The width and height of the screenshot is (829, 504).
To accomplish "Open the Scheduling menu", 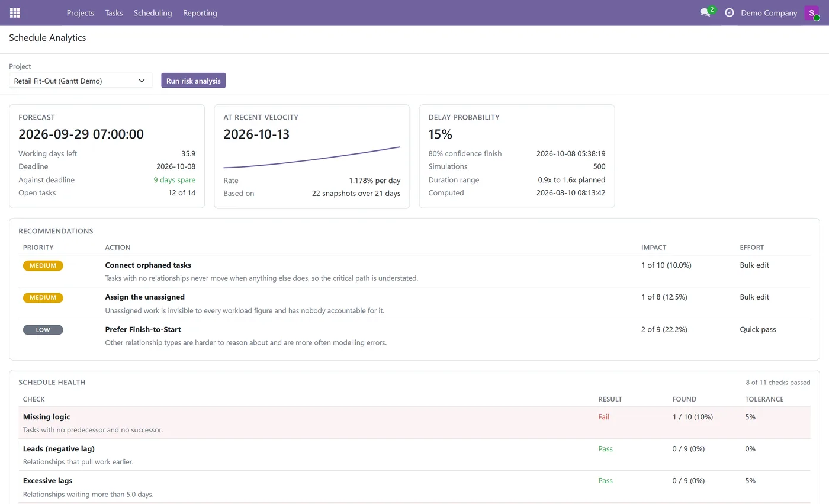I will pos(153,13).
